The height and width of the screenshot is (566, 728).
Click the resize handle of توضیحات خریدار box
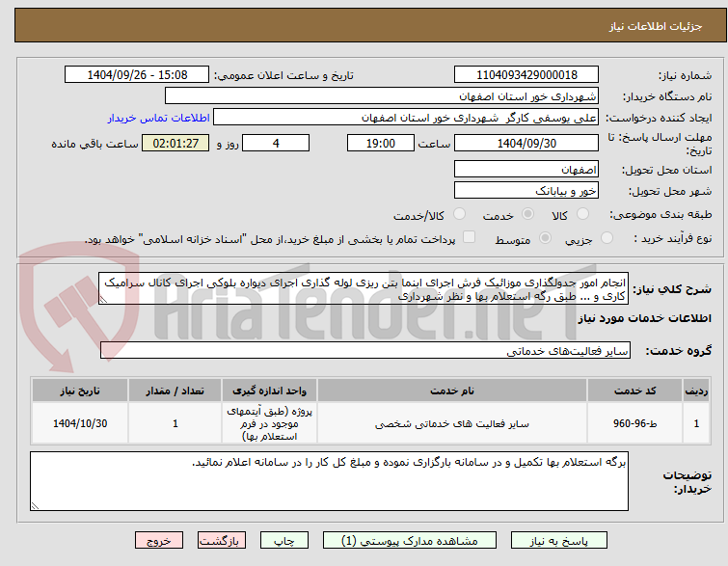(35, 505)
